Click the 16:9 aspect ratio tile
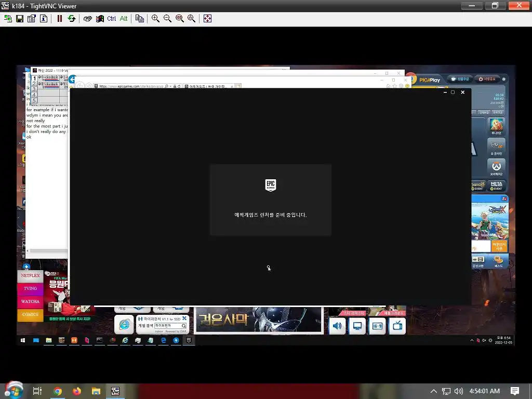 tap(377, 326)
